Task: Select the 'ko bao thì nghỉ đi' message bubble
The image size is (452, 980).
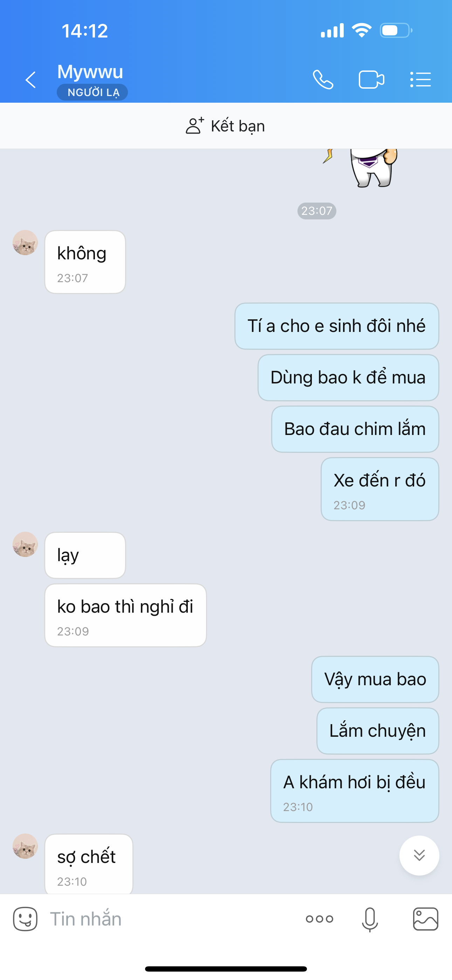Action: click(x=125, y=615)
